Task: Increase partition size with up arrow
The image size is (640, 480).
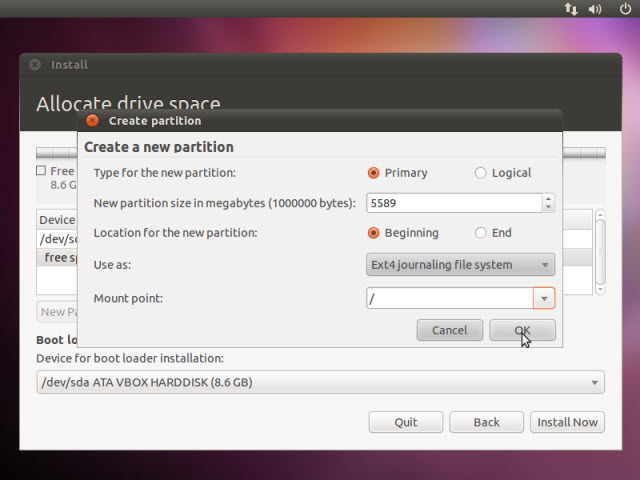Action: point(548,198)
